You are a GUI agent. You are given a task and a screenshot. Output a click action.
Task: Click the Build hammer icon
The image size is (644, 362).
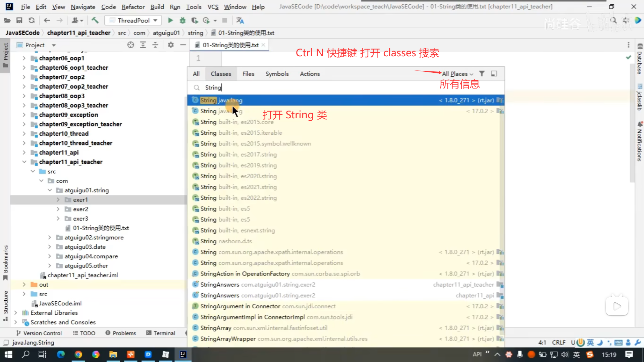click(x=95, y=20)
